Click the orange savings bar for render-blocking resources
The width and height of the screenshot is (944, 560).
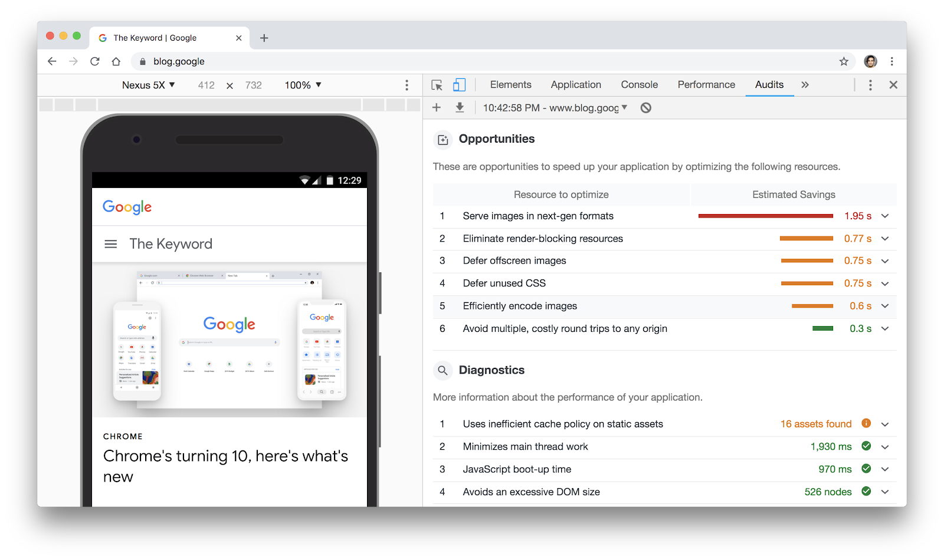point(806,239)
